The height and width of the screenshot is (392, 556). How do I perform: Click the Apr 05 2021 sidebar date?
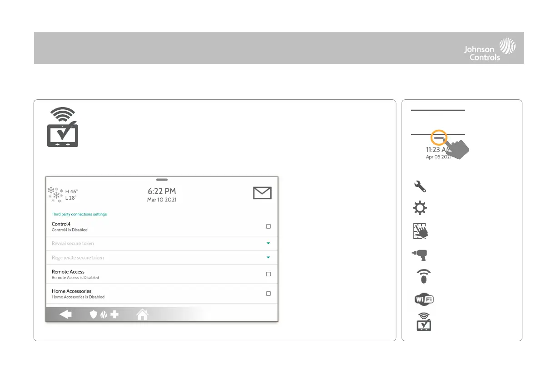[x=438, y=157]
